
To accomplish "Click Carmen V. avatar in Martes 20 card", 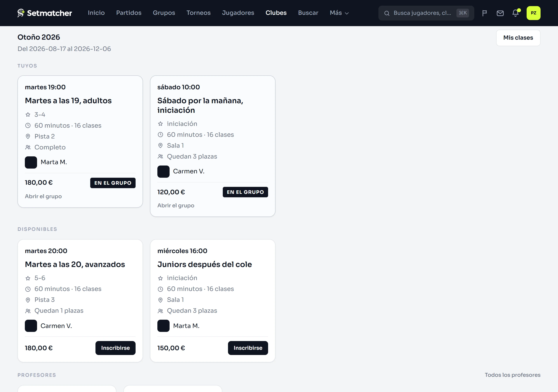I will pos(31,326).
